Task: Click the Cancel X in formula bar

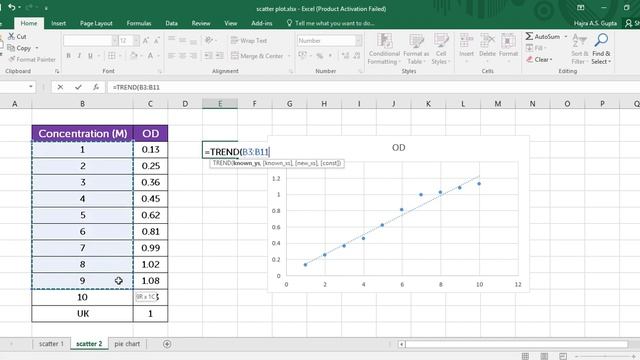Action: 60,87
